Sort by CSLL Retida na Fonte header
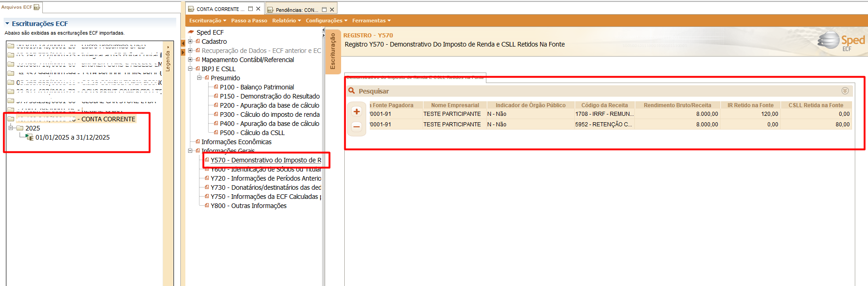The width and height of the screenshot is (868, 286). tap(816, 105)
